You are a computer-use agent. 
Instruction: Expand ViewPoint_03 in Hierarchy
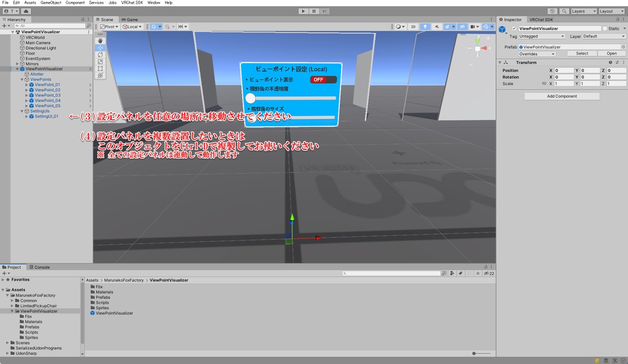coord(26,95)
